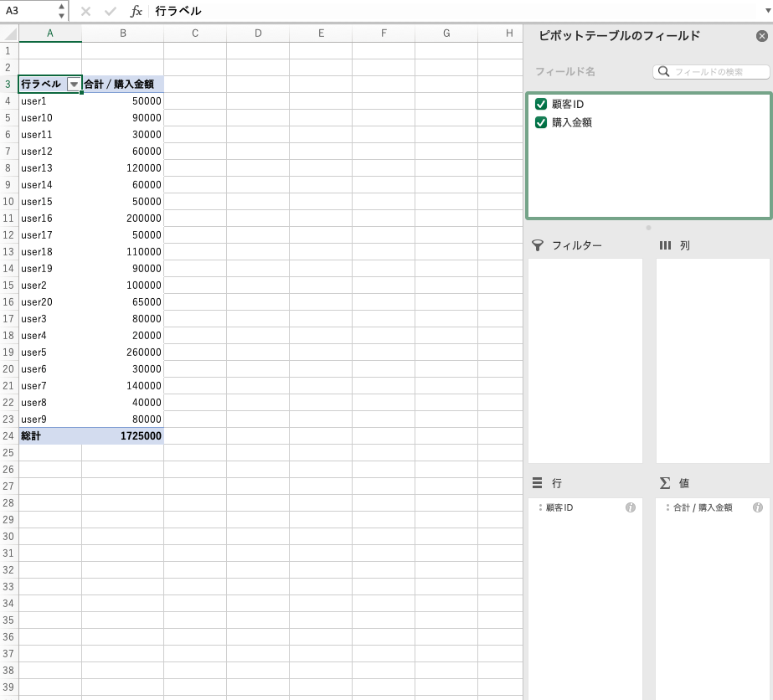The image size is (773, 700).
Task: Click the info icon next to 合計 / 購入金額
Action: coord(758,507)
